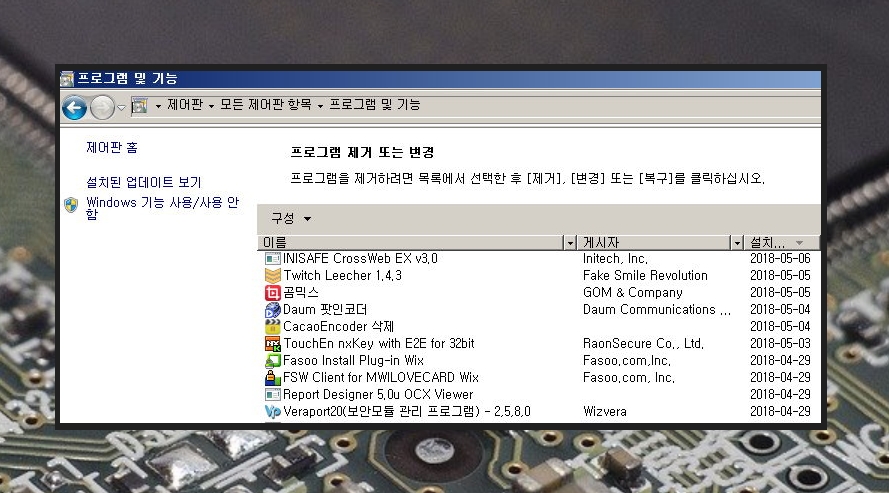Open the 제어판 홈 link

(x=112, y=147)
